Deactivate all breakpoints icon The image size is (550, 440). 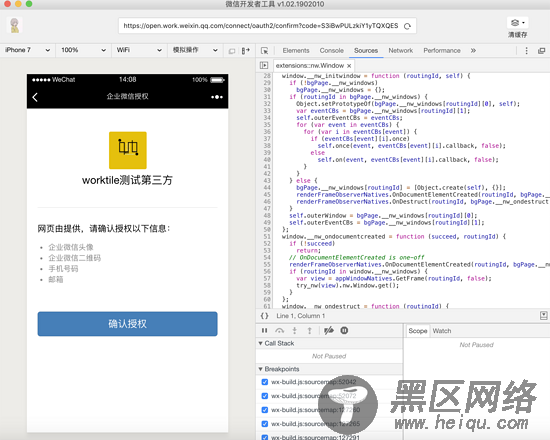coord(329,330)
